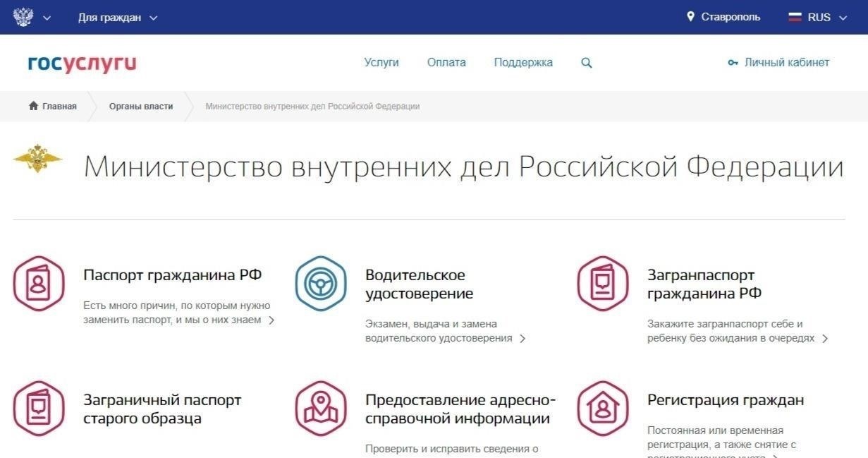Click the breadcrumb 'Министерство внутренних дел Российской Федерации'

pyautogui.click(x=312, y=107)
